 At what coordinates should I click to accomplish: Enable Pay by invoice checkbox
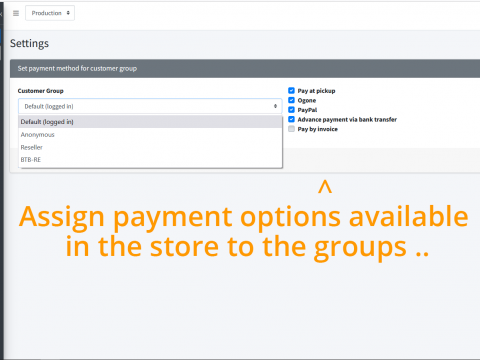[x=291, y=129]
